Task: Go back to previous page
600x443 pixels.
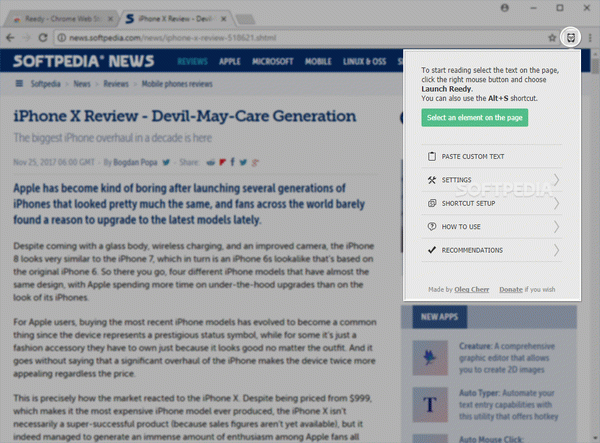Action: click(10, 37)
